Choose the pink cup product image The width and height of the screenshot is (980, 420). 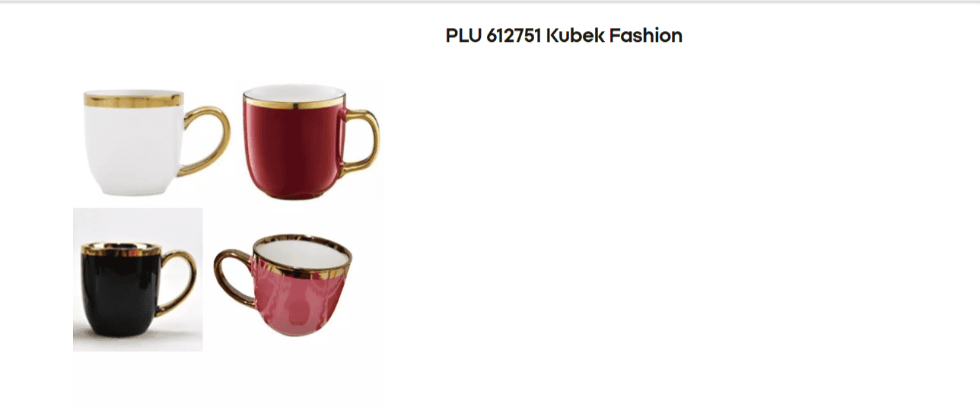pos(283,285)
